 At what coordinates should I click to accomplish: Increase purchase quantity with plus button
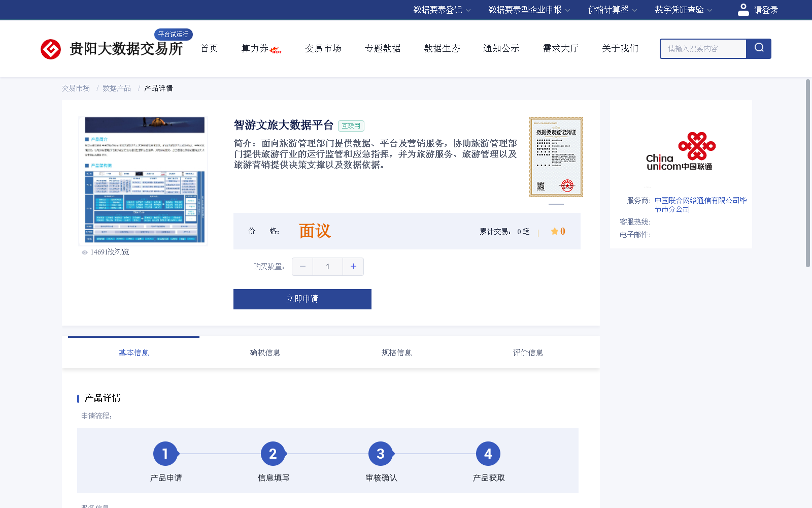click(353, 267)
